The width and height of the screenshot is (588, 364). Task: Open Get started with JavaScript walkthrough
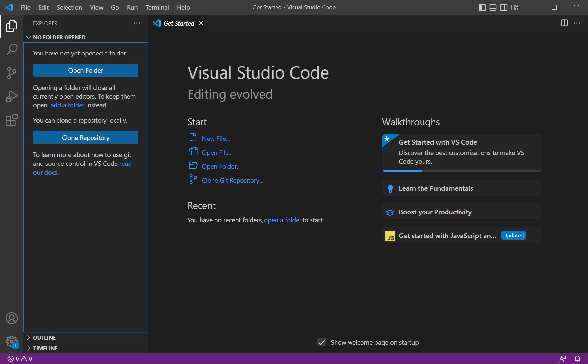461,236
